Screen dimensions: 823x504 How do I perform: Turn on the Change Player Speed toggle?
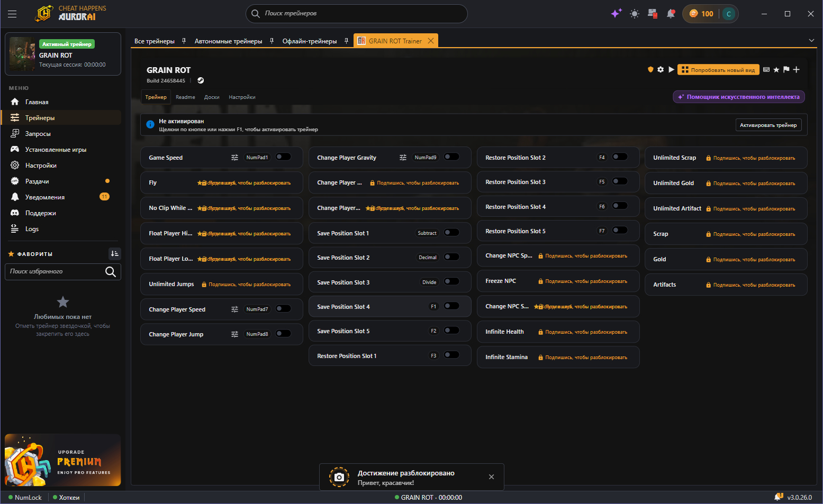click(283, 309)
